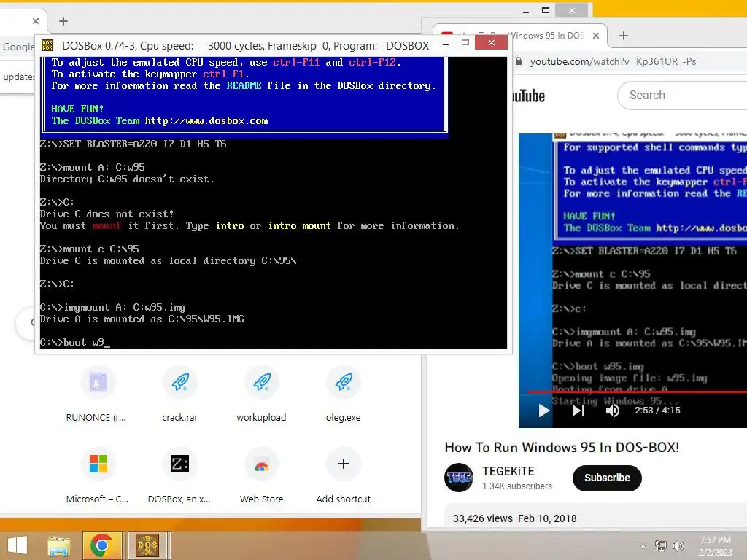Show hidden system tray icons
Viewport: 747px width, 560px height.
pyautogui.click(x=643, y=546)
